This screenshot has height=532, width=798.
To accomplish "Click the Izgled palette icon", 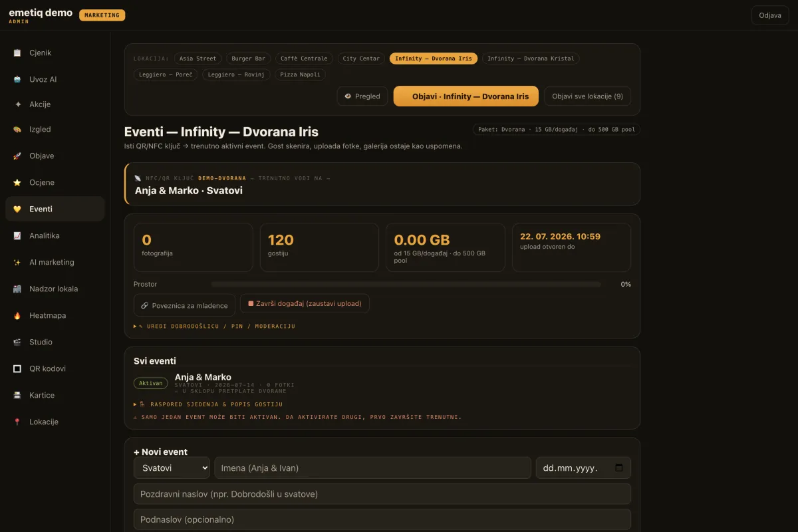I will pyautogui.click(x=17, y=130).
